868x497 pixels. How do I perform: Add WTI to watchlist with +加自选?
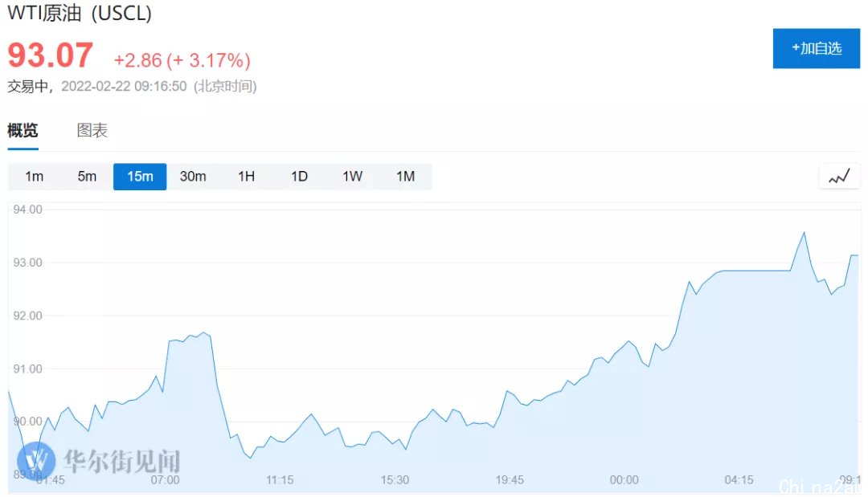[817, 49]
